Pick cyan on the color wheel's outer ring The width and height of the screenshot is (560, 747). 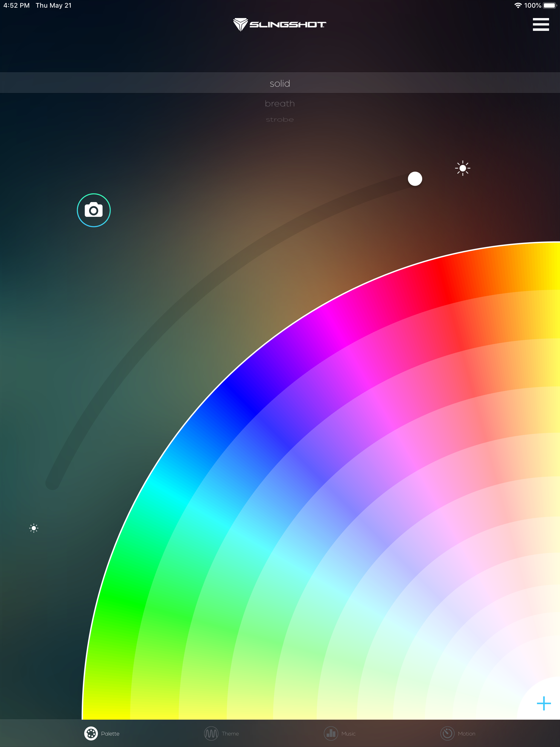[x=169, y=491]
